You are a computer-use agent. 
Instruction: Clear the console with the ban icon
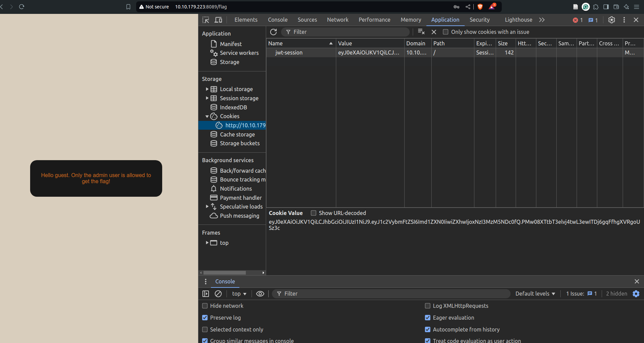[218, 294]
